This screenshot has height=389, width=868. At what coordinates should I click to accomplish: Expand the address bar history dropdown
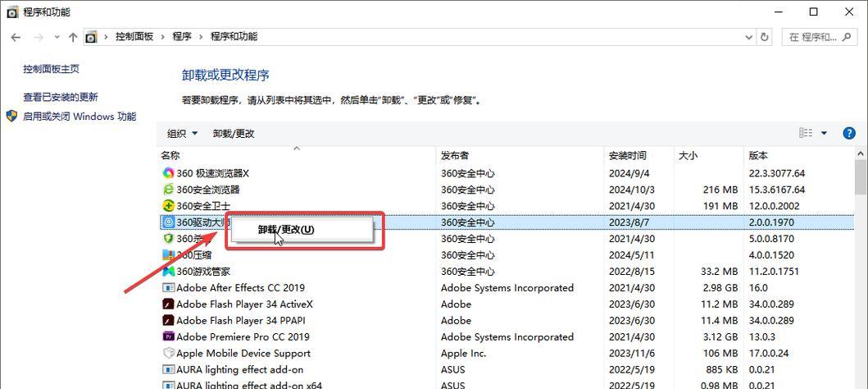point(748,37)
